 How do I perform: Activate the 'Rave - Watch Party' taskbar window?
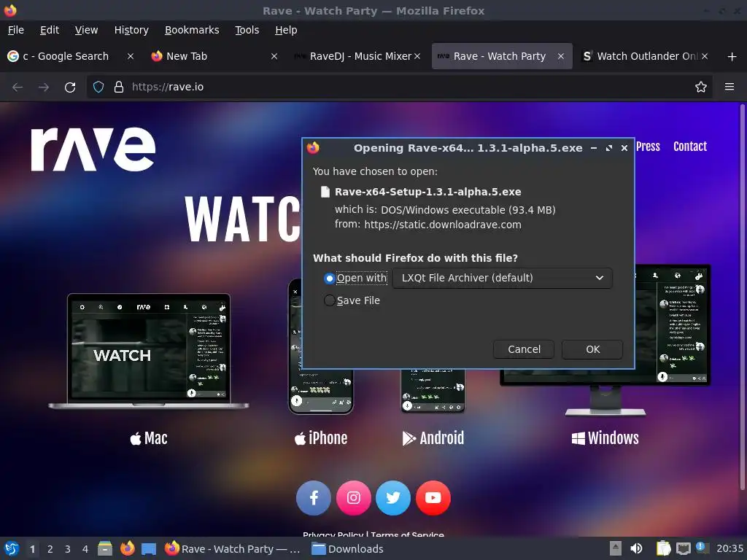pyautogui.click(x=233, y=549)
